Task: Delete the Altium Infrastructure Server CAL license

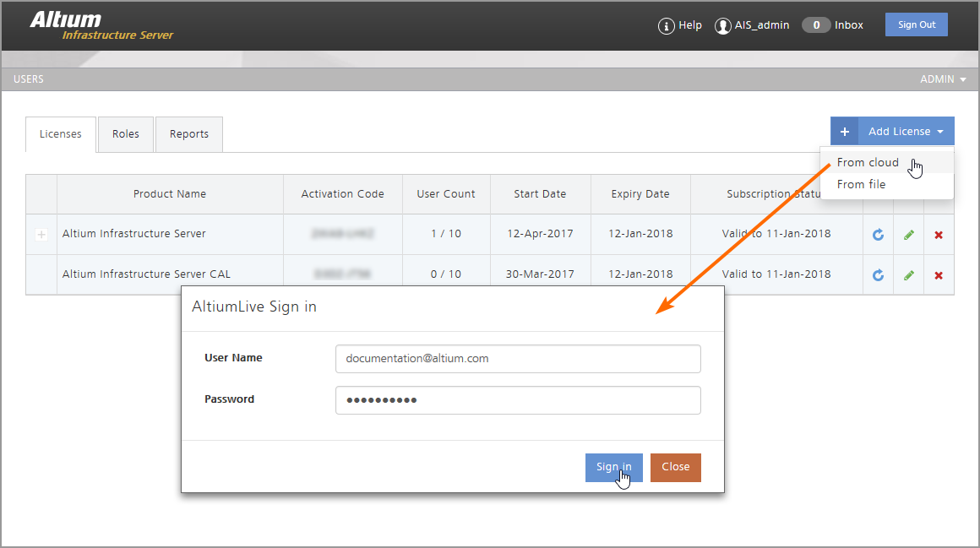Action: [939, 275]
